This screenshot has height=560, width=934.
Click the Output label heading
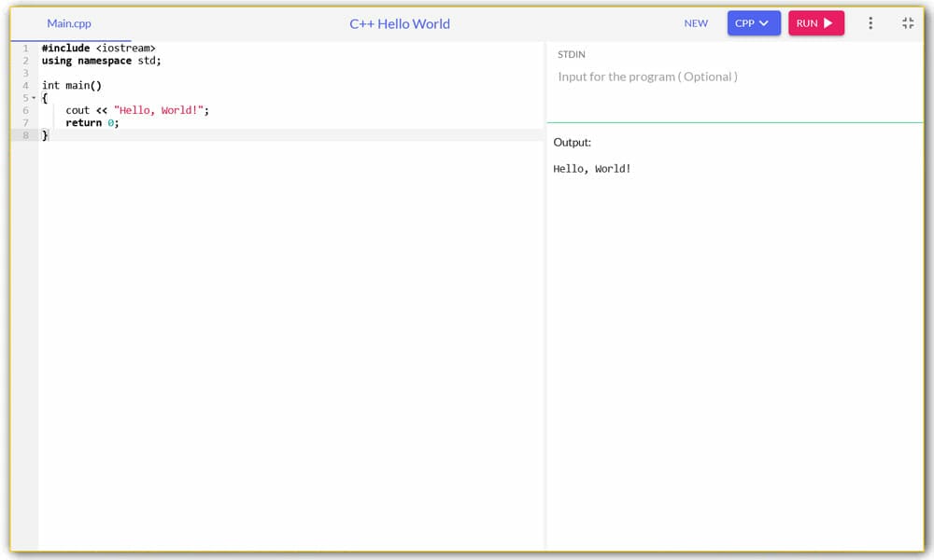click(572, 143)
